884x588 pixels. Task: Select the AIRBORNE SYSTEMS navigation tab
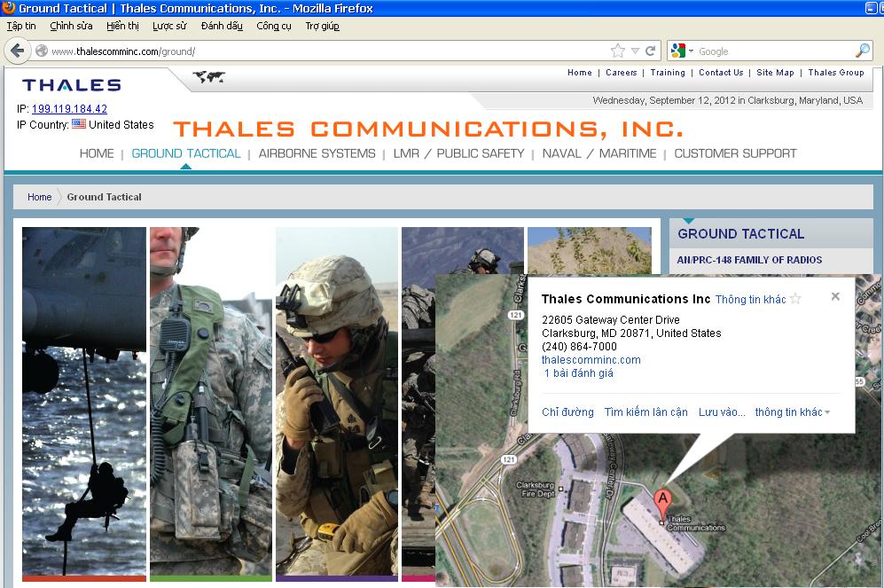[317, 153]
